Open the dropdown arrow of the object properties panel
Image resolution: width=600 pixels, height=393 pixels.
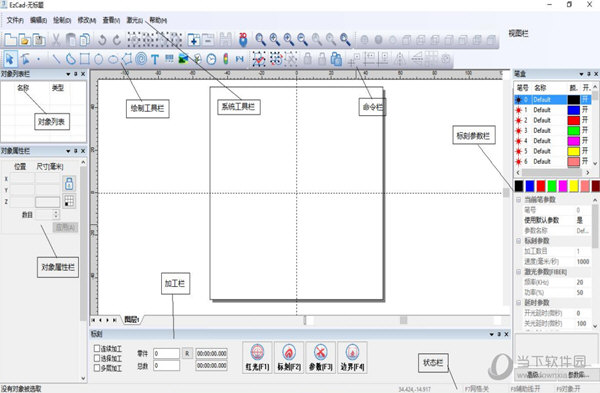click(x=68, y=151)
